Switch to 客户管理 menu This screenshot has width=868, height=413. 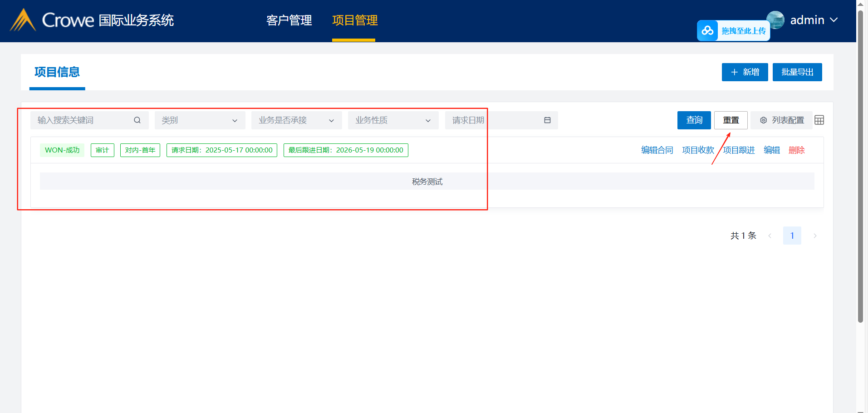(289, 20)
